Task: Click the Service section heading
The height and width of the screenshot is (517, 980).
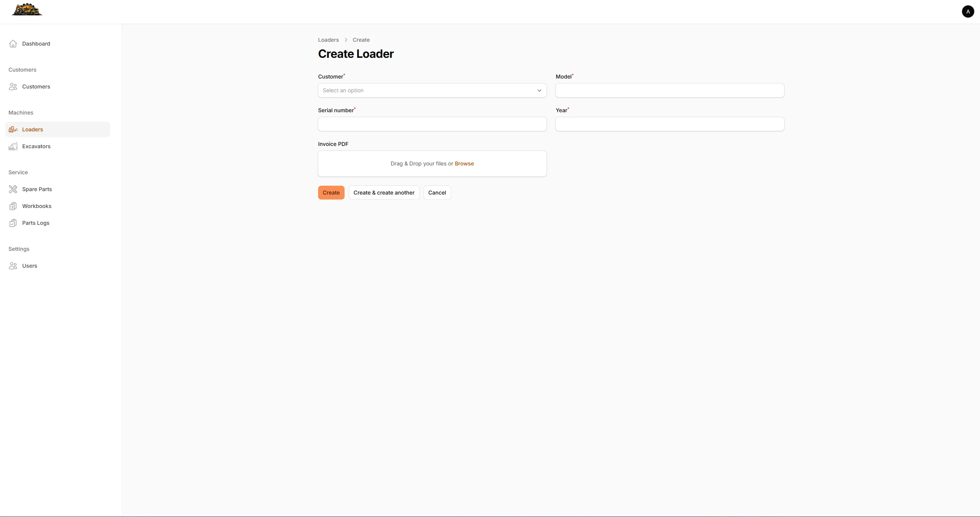Action: [18, 172]
